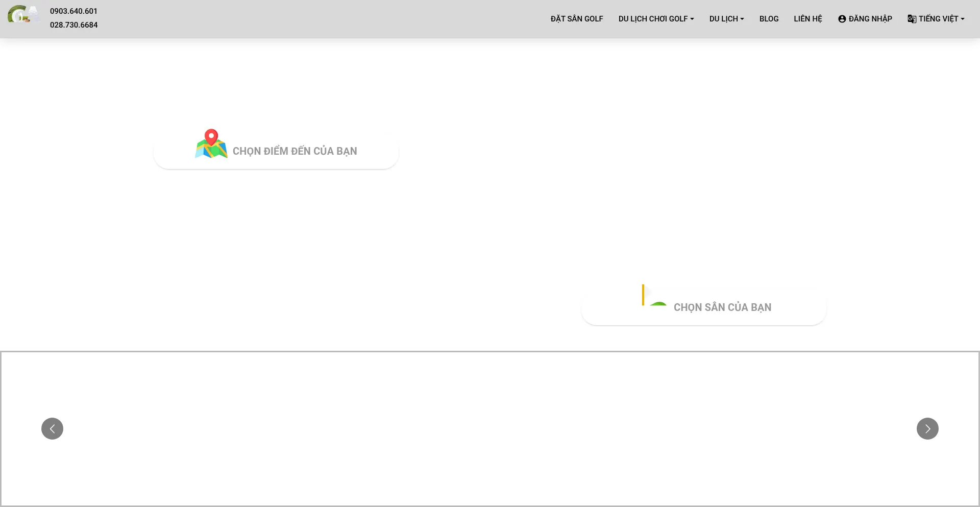Click the center of the carousel slide
The image size is (980, 507).
(x=490, y=429)
